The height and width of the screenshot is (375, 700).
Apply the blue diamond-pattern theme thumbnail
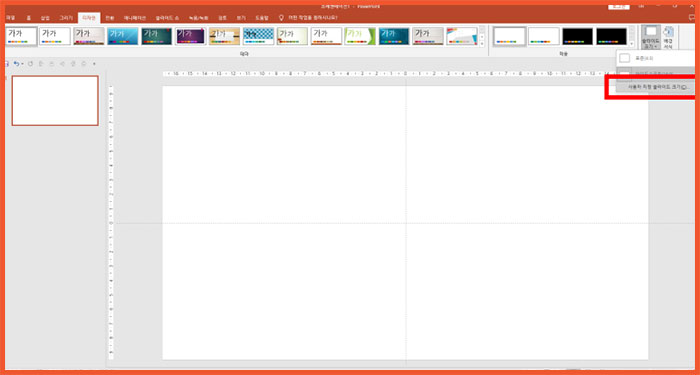(x=258, y=36)
